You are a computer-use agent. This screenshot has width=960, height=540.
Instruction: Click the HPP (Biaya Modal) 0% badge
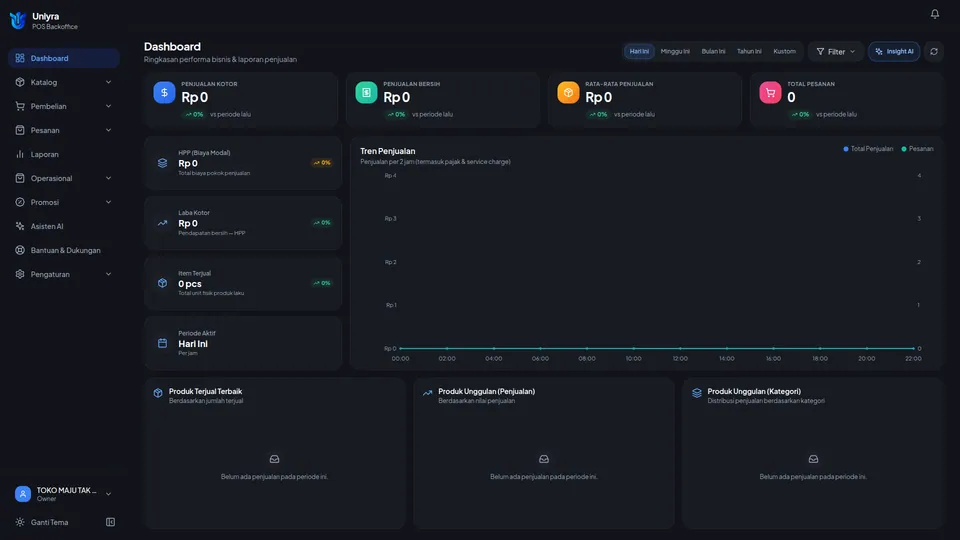(x=322, y=163)
